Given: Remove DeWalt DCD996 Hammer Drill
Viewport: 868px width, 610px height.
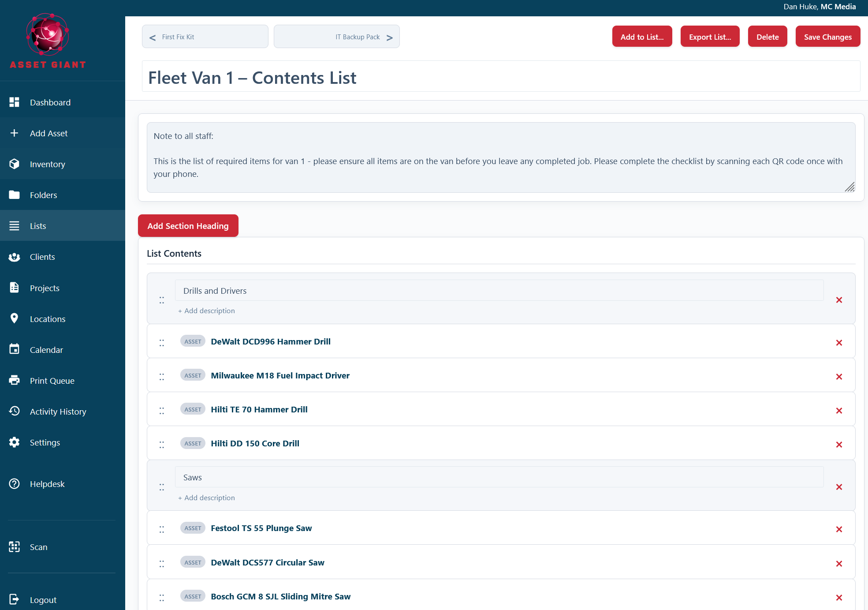Looking at the screenshot, I should pyautogui.click(x=839, y=343).
